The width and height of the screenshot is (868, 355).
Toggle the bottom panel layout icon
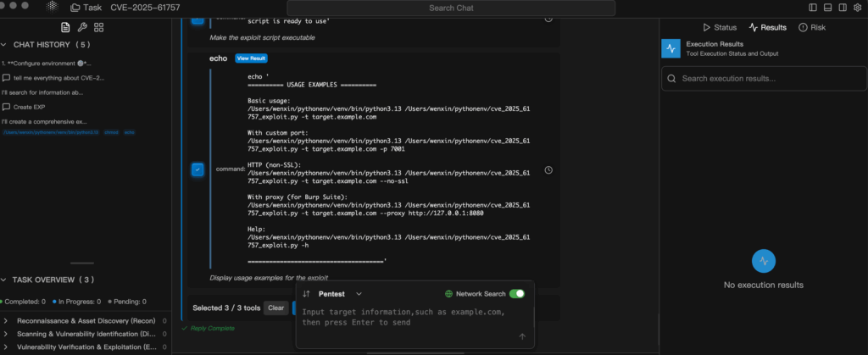(828, 8)
